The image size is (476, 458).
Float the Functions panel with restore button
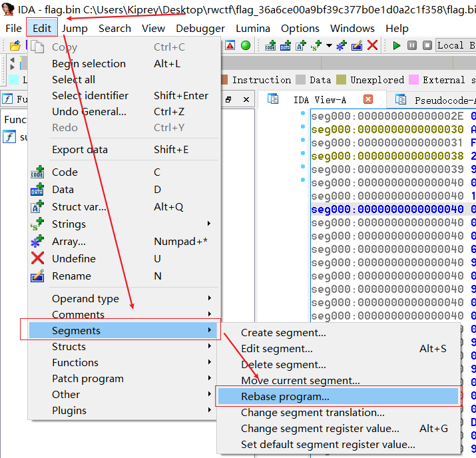tap(228, 99)
